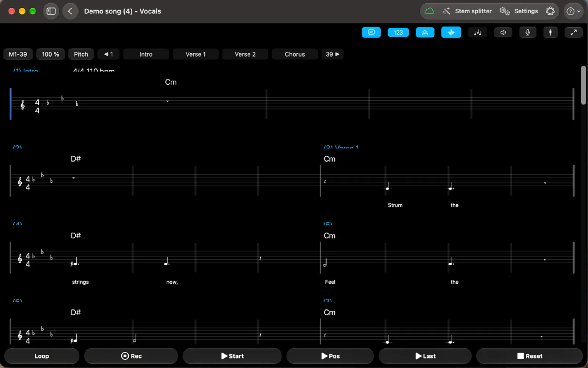588x368 pixels.
Task: Jump to the Intro section
Action: [x=146, y=54]
